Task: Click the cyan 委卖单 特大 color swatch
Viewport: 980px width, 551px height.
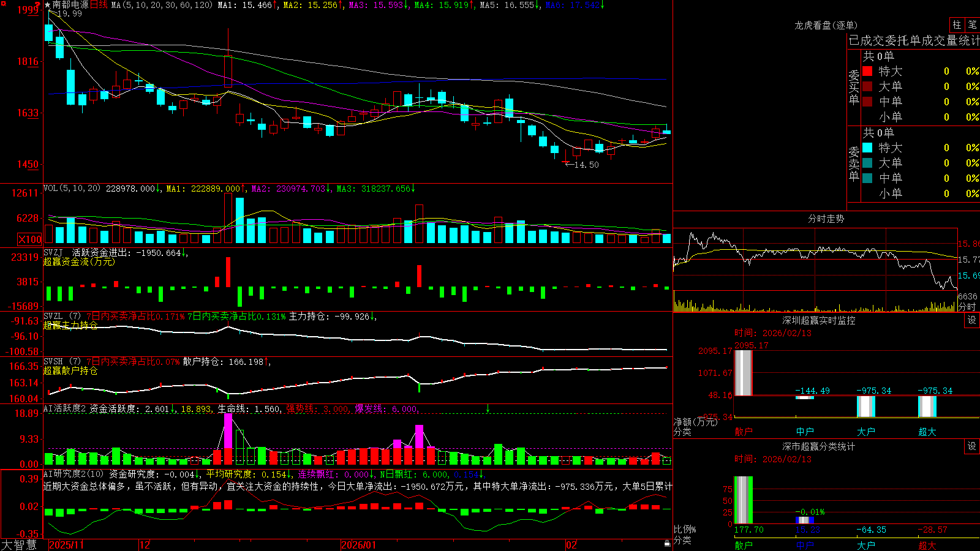Action: tap(867, 148)
